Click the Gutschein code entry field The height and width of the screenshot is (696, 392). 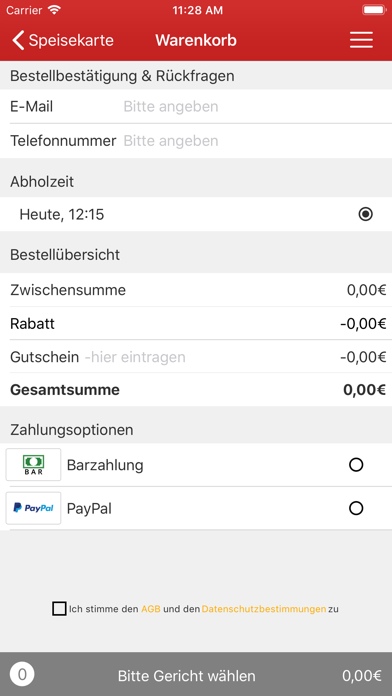[x=209, y=357]
